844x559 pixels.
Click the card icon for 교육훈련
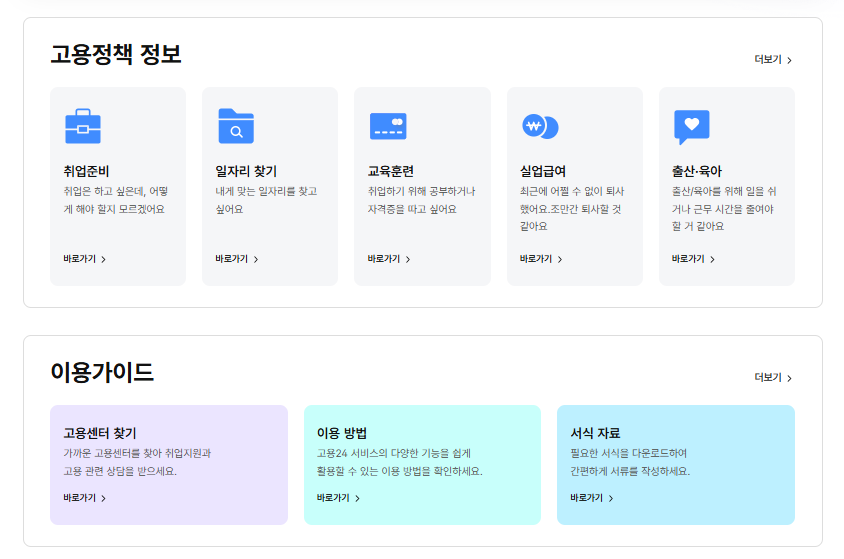tap(388, 126)
